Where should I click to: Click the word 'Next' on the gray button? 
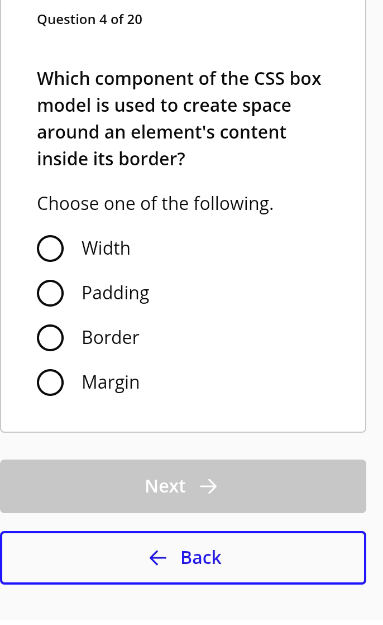pos(165,486)
